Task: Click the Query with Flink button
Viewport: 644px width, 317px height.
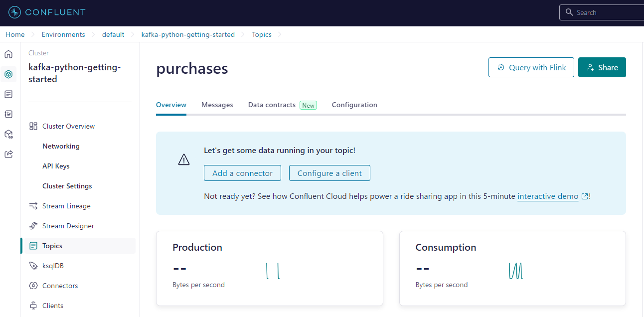Action: click(531, 67)
